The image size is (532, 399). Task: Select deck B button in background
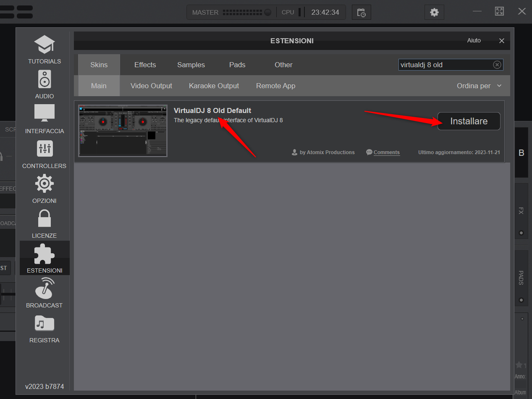point(522,153)
